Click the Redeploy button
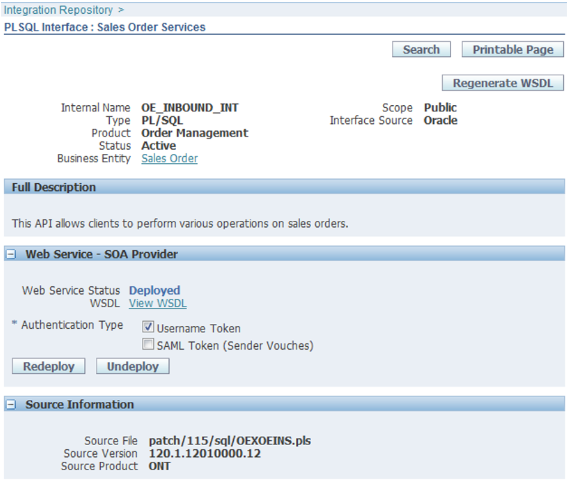This screenshot has width=568, height=482. coord(49,366)
